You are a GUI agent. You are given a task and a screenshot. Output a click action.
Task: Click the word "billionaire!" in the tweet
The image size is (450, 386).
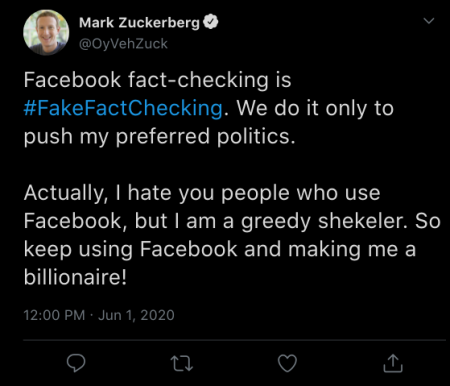click(75, 277)
